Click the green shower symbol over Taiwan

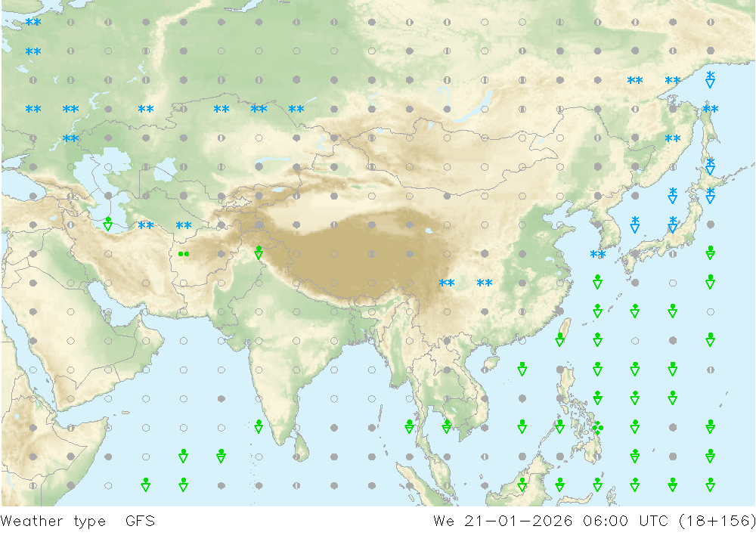coord(559,339)
